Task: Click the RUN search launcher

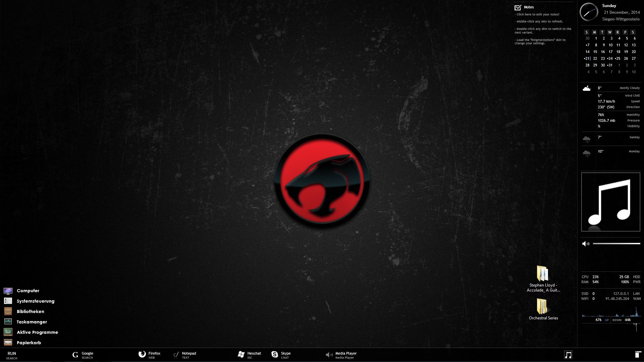Action: [12, 355]
